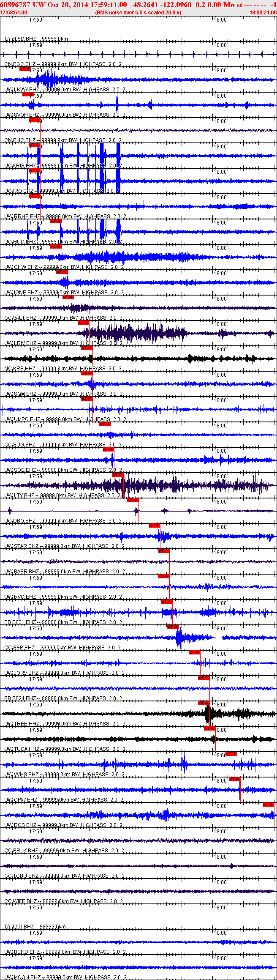Select the UO IRO EHZ station label

point(62,191)
